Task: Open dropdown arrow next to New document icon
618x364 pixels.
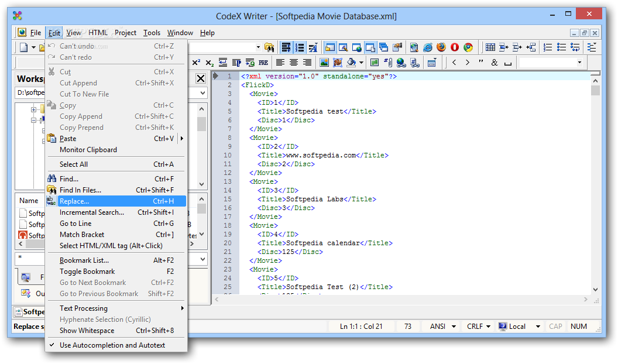Action: (33, 47)
